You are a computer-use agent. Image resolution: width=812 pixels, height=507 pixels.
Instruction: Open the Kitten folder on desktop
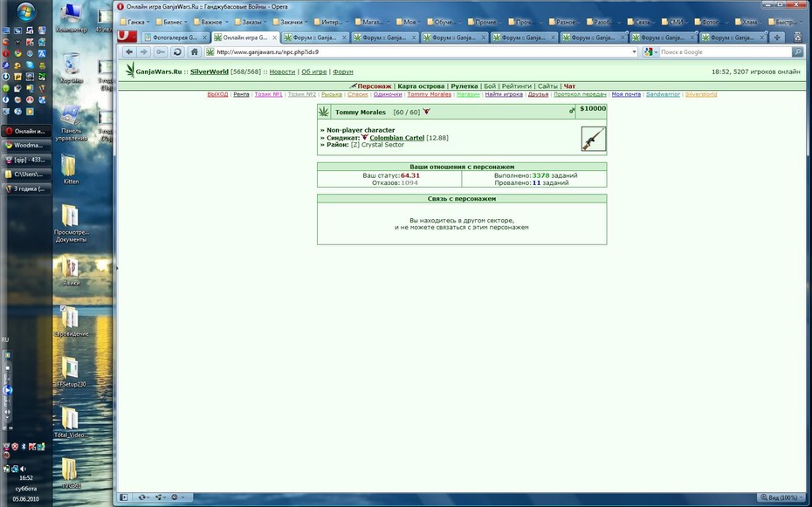point(71,169)
